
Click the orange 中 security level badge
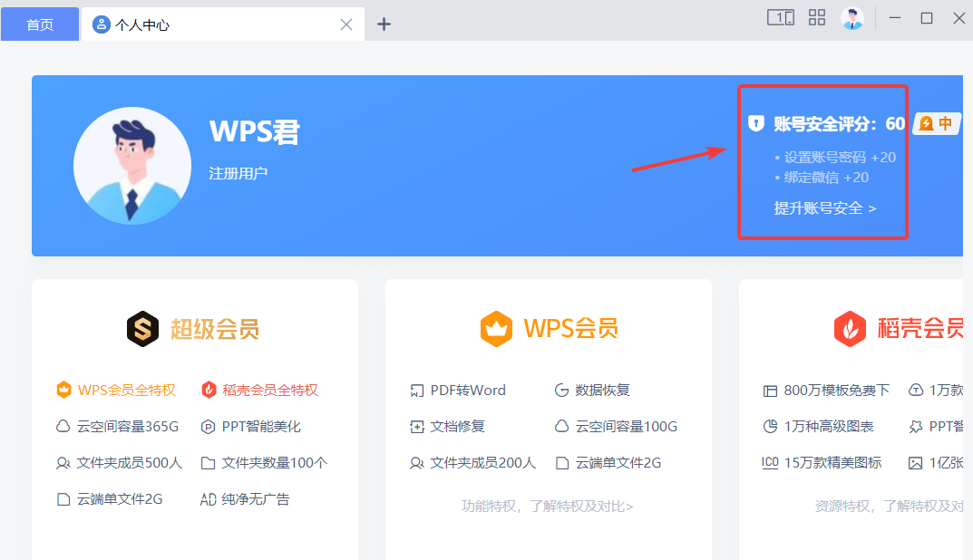(x=937, y=123)
